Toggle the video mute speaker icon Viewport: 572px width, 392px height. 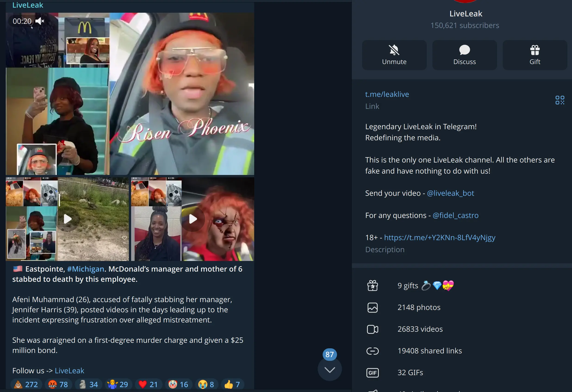(40, 21)
